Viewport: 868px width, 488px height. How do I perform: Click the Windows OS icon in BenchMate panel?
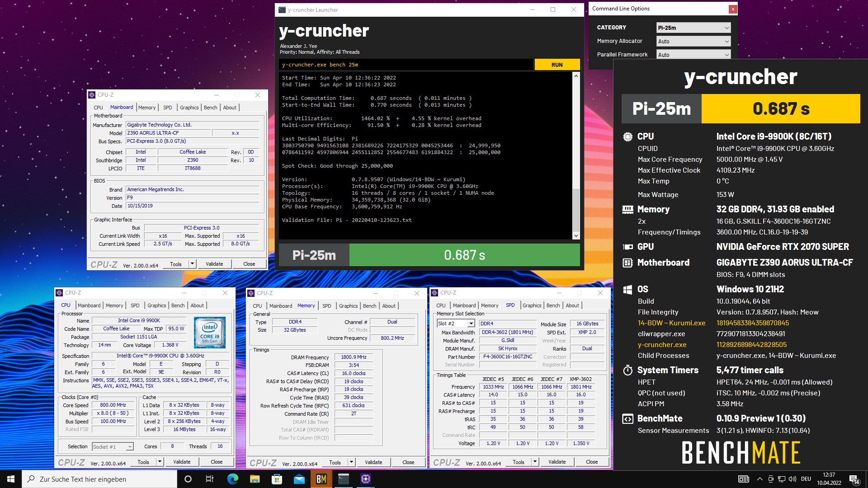[627, 289]
